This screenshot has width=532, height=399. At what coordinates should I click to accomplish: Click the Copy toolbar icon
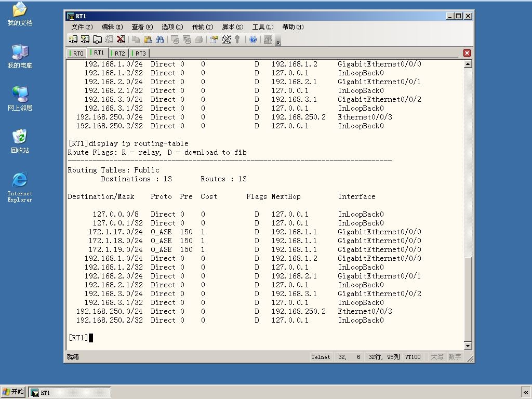click(136, 39)
